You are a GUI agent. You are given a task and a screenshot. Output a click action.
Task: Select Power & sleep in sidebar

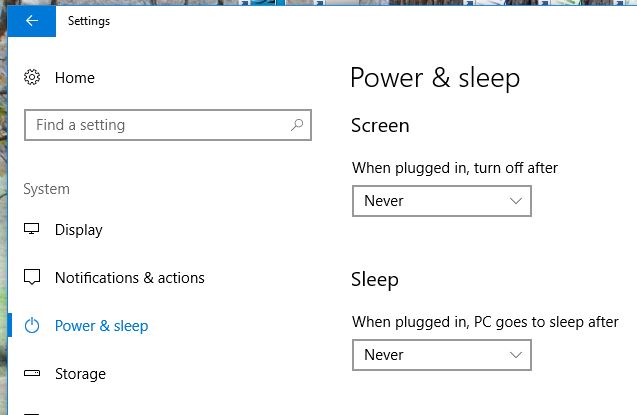[101, 326]
